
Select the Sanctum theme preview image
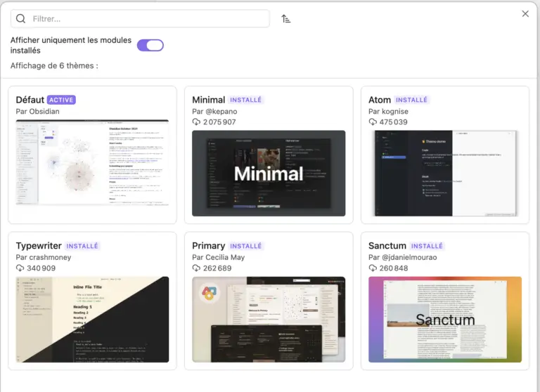tap(444, 319)
